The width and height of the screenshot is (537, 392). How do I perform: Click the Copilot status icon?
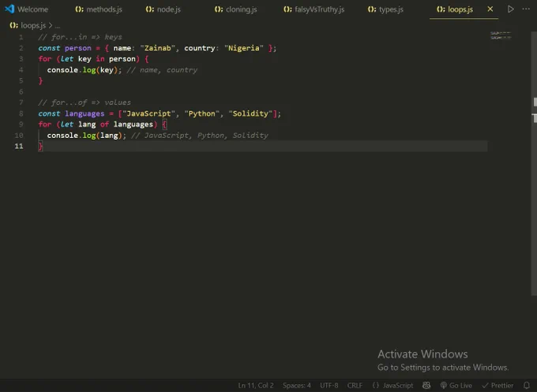coord(426,386)
